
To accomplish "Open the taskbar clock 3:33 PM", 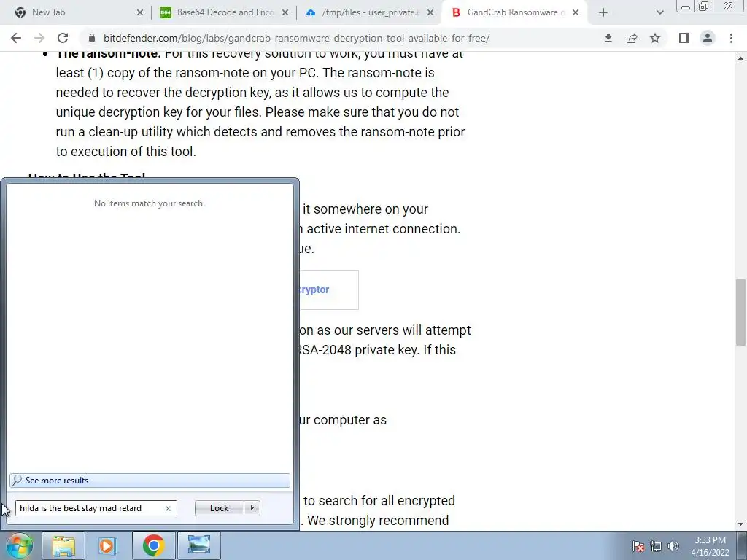I will click(710, 546).
